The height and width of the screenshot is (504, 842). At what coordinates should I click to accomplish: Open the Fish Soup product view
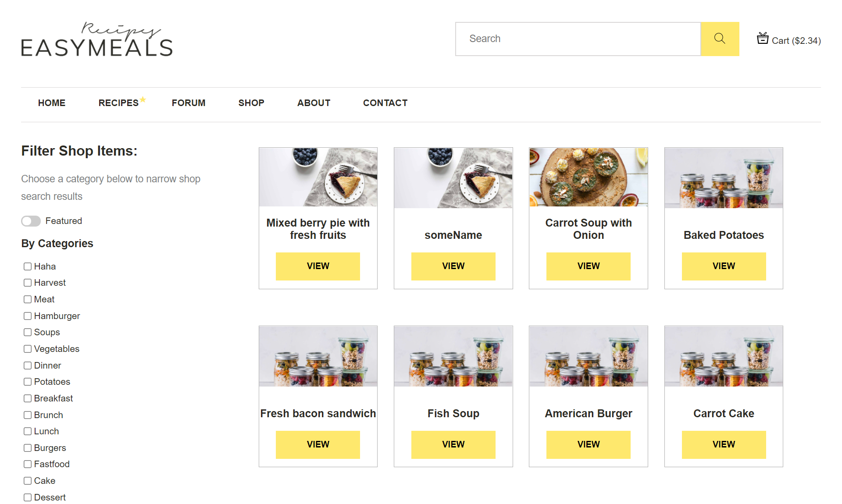click(x=453, y=444)
